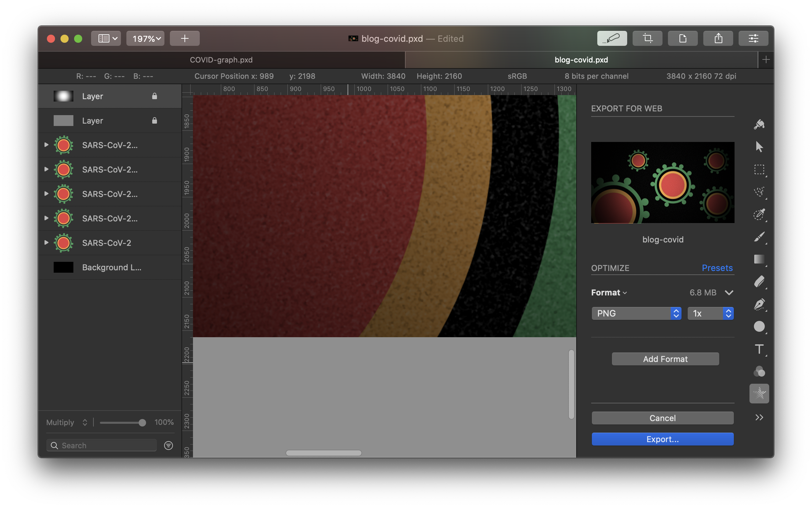Click the layer filter icon beside Search
Image resolution: width=812 pixels, height=508 pixels.
coord(169,445)
